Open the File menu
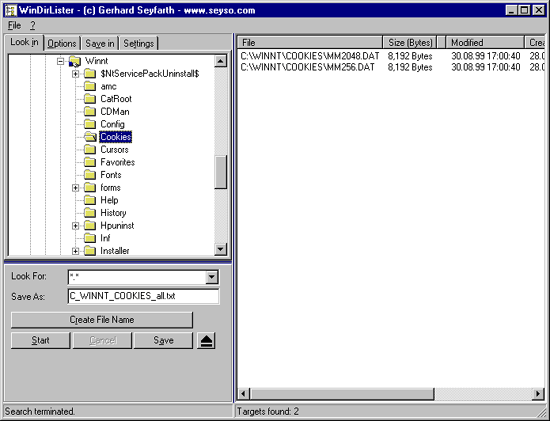 [14, 26]
